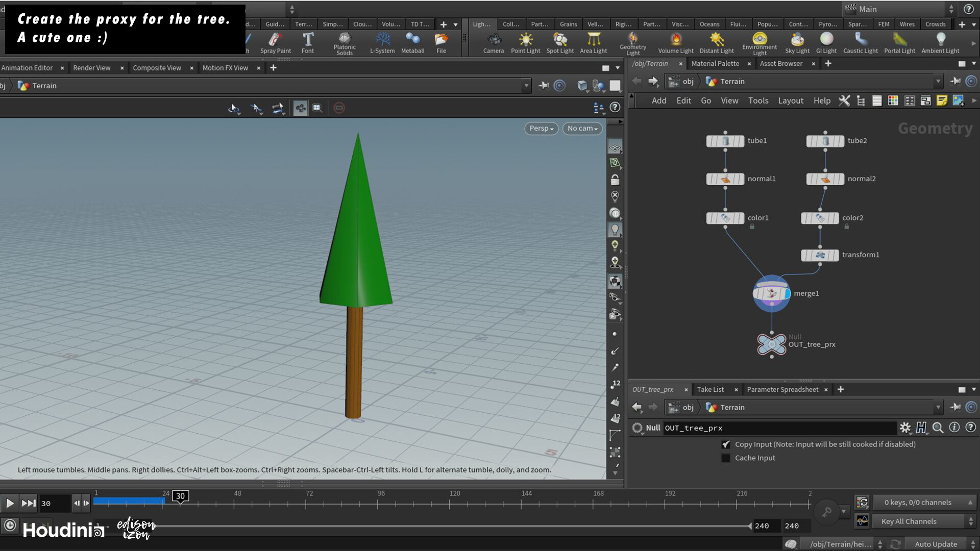Create an Environment Light from the shelf
Screen dimensions: 980x551
[759, 42]
